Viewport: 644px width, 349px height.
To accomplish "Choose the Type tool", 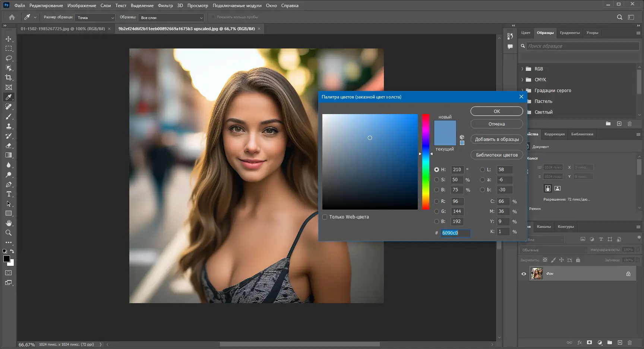I will click(9, 194).
